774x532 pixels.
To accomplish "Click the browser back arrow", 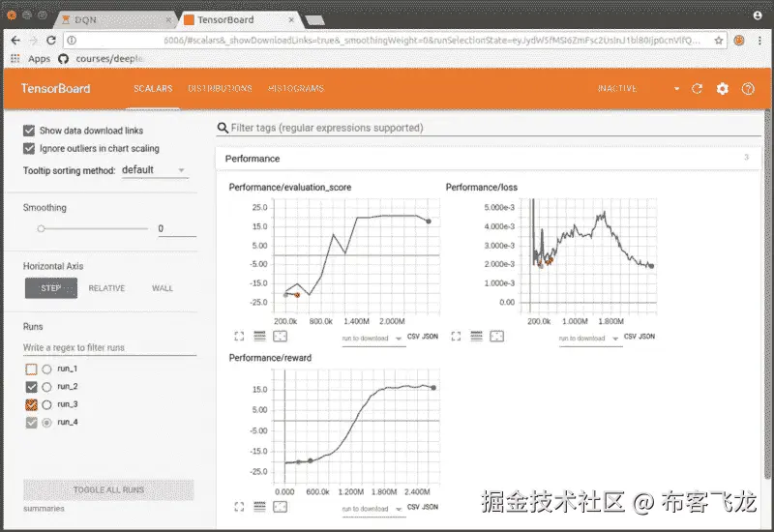I will coord(15,41).
